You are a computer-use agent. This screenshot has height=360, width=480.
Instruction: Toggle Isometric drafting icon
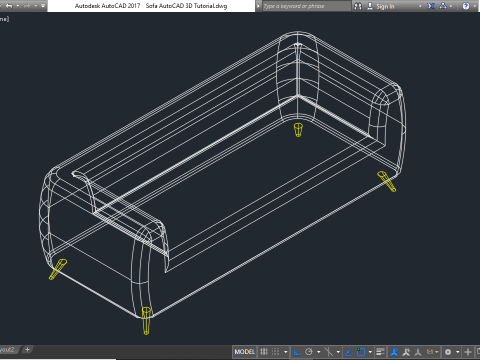click(x=329, y=352)
